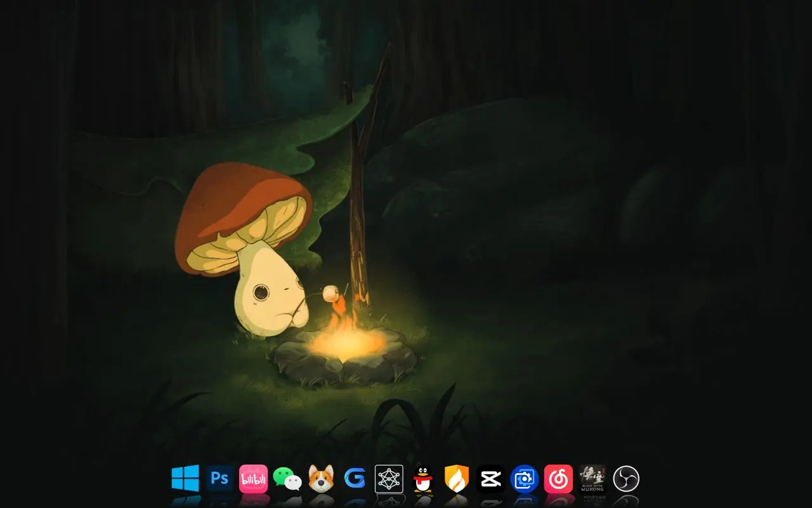Open the blue G logo app
The image size is (812, 508).
(355, 478)
